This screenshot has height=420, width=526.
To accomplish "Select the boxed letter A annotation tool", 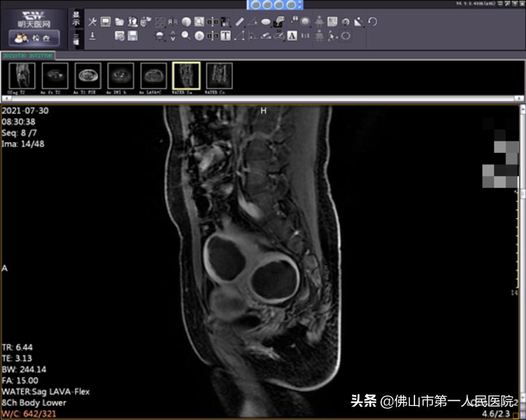I will (292, 36).
